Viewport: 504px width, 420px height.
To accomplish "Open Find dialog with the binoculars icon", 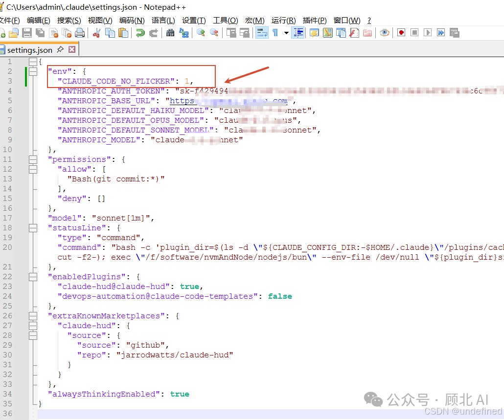I will coord(170,33).
